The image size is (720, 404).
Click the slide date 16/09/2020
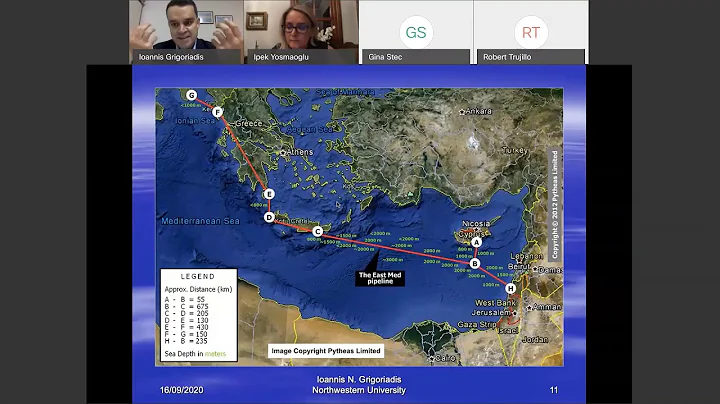(x=181, y=390)
